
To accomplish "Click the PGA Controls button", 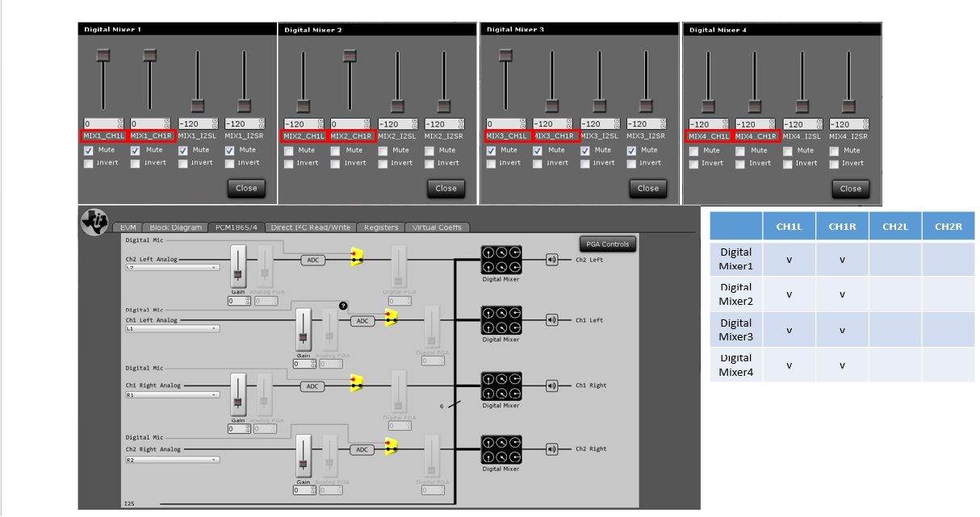I will pos(607,244).
